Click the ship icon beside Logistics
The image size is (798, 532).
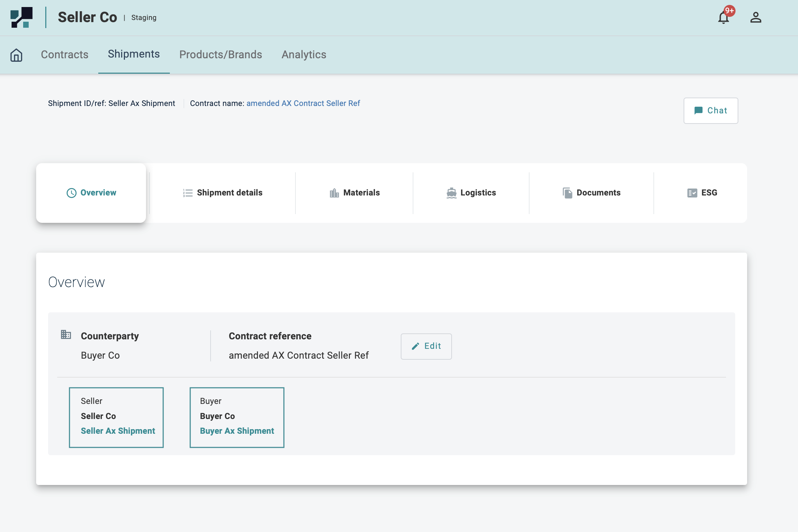451,193
